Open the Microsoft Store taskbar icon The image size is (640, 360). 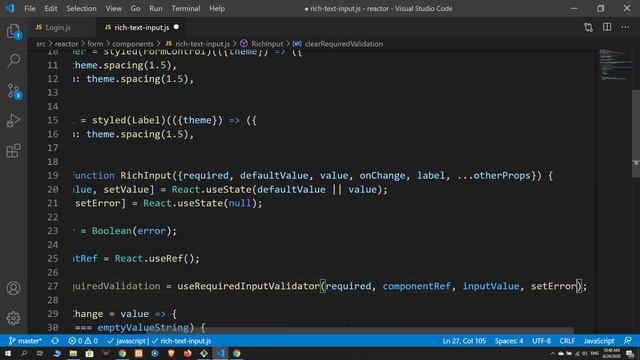89,353
